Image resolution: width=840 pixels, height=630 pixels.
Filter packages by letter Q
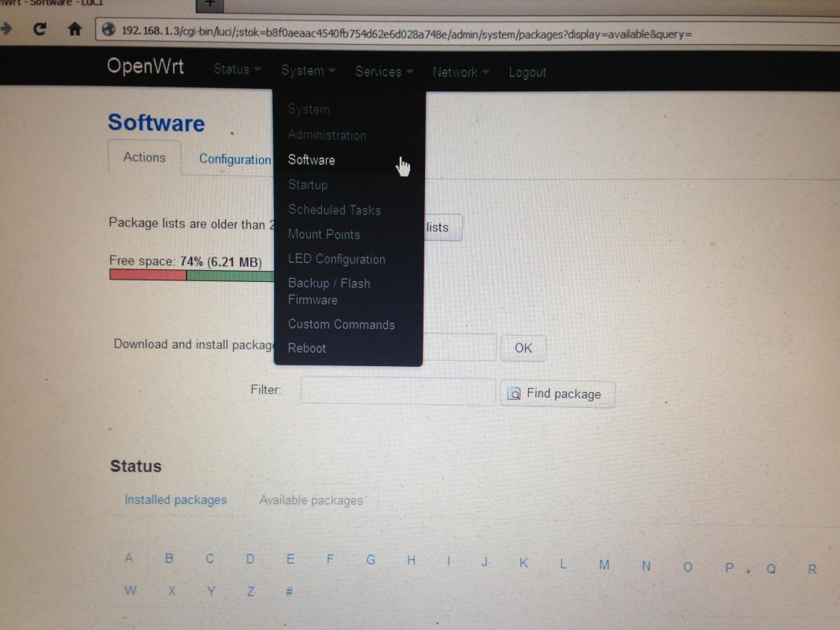coord(771,569)
